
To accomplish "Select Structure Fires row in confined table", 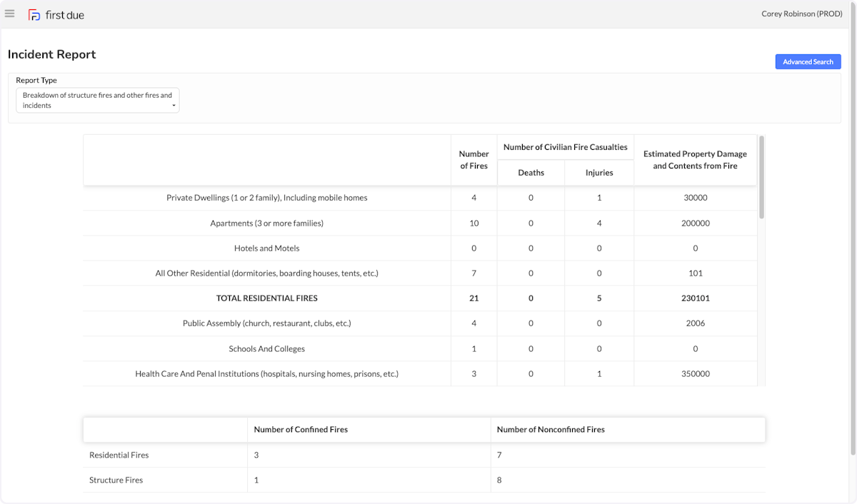I will 424,480.
